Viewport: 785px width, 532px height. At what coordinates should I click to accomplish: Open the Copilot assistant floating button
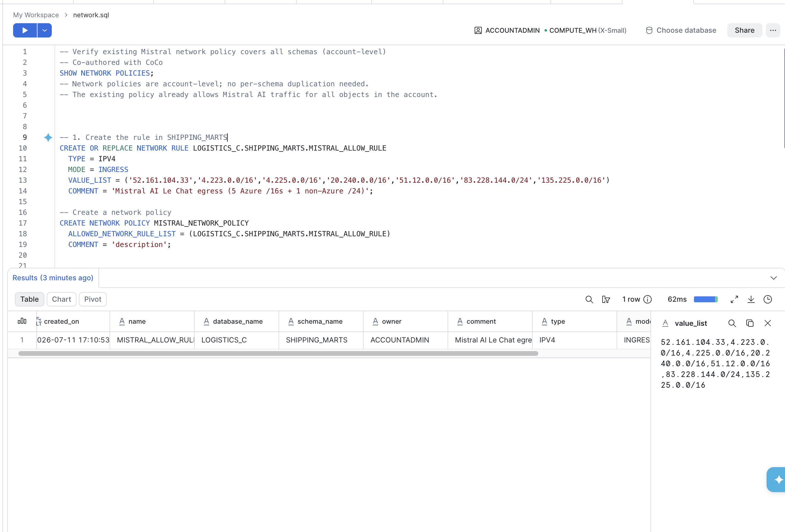pos(776,480)
